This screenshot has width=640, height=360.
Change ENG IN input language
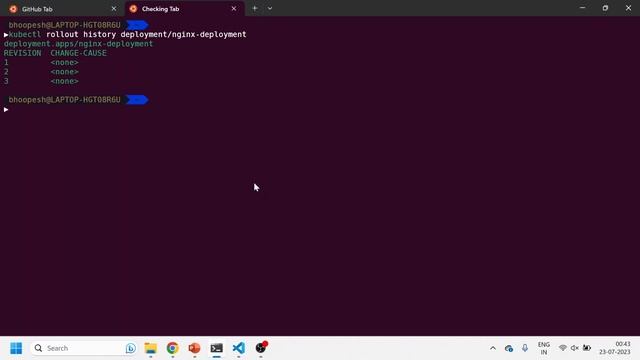(544, 348)
